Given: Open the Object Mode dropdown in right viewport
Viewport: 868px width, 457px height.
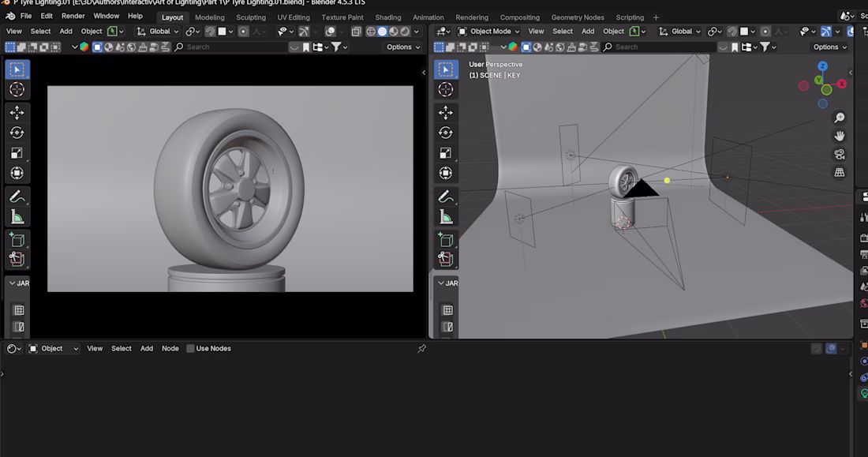Looking at the screenshot, I should click(x=490, y=32).
